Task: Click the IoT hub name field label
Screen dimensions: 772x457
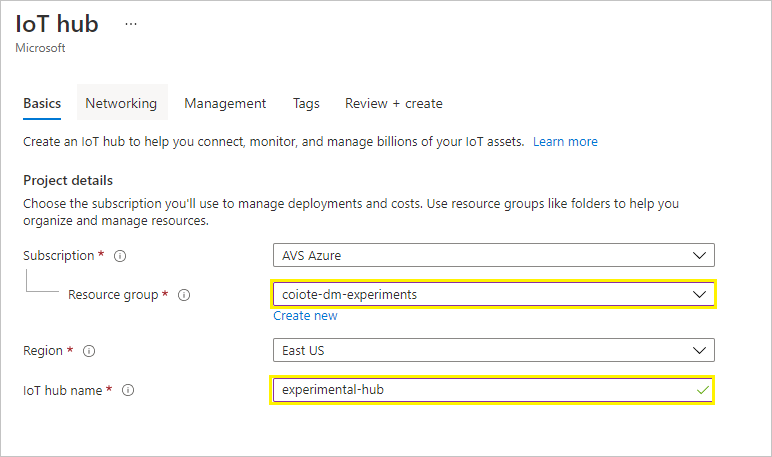Action: 63,391
